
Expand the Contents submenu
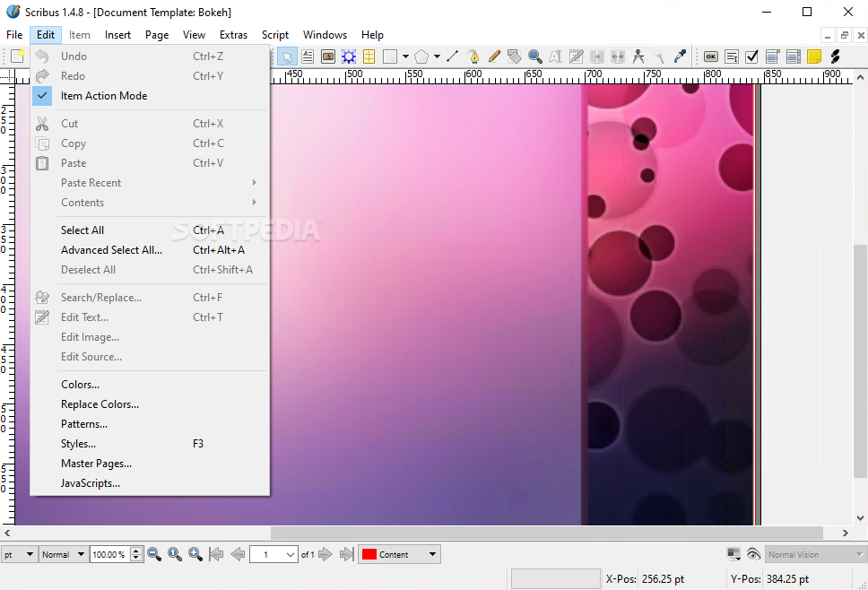[x=150, y=203]
